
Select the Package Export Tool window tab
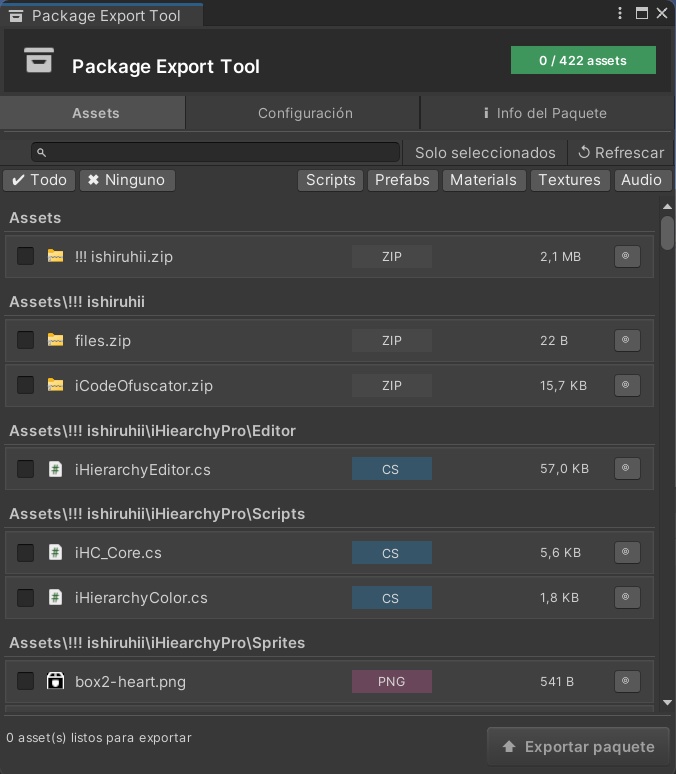(102, 15)
